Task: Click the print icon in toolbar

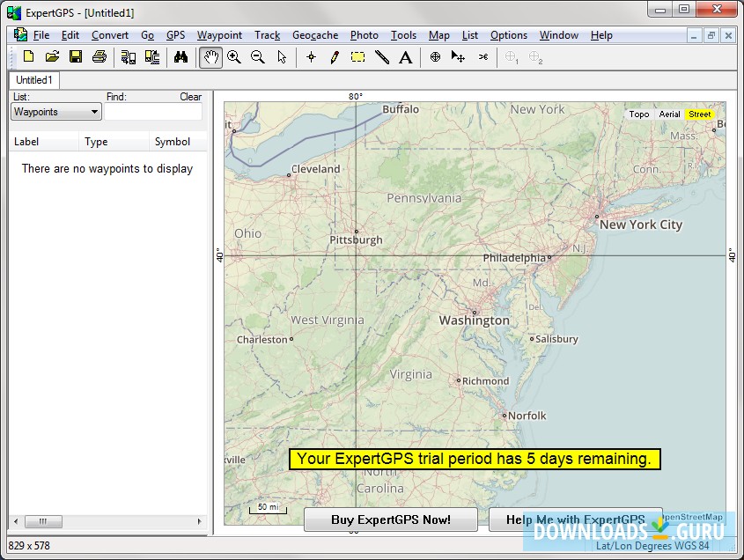Action: tap(99, 57)
